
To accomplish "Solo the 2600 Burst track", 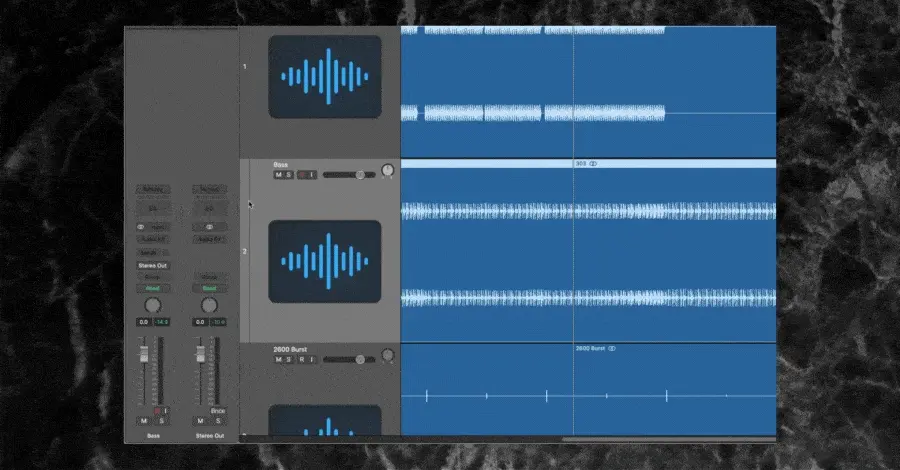I will [x=289, y=359].
